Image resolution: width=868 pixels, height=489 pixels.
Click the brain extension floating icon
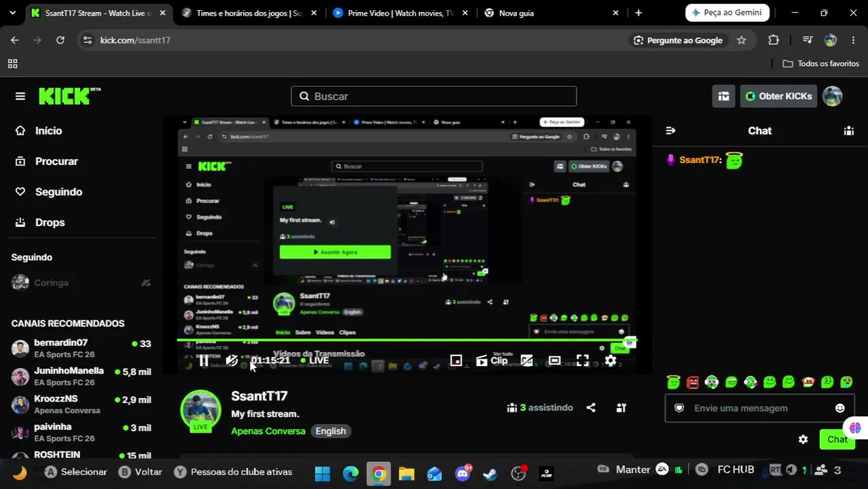[855, 428]
